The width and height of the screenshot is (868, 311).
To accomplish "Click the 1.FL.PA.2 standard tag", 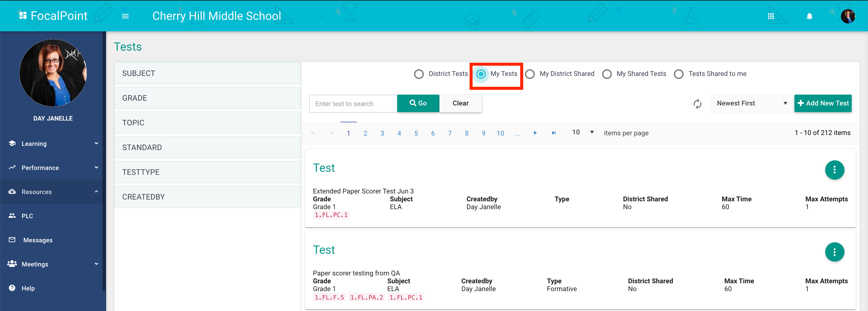I will pos(366,297).
